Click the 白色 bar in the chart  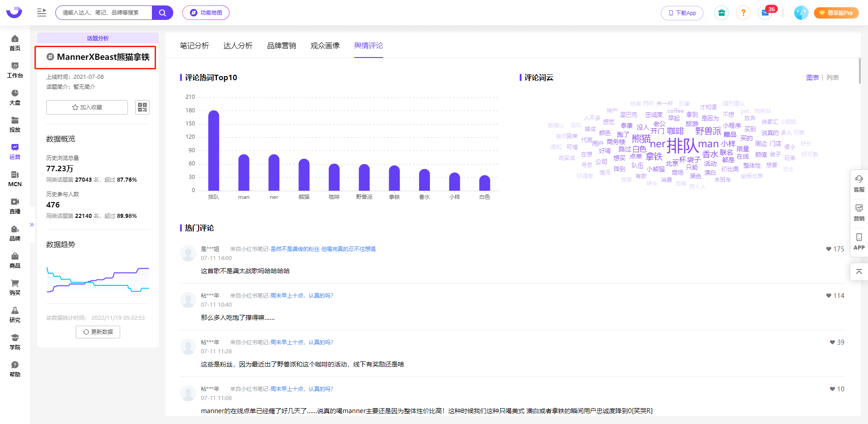(x=484, y=183)
